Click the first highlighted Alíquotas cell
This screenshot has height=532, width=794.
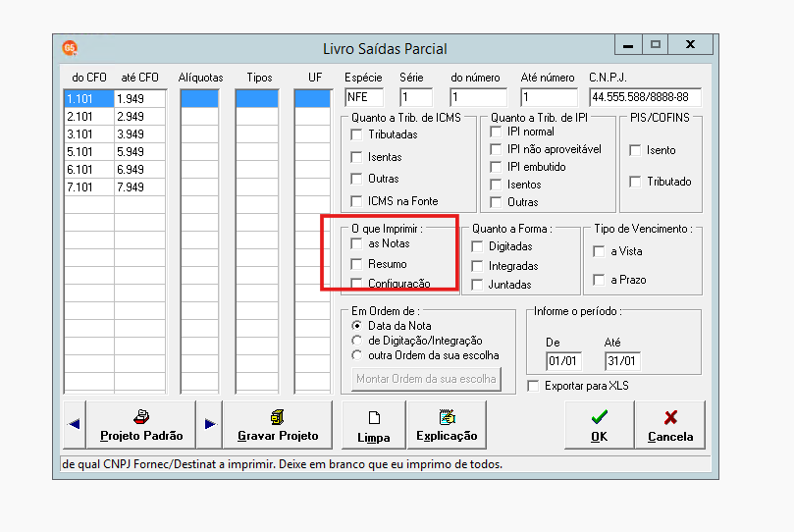click(x=199, y=99)
